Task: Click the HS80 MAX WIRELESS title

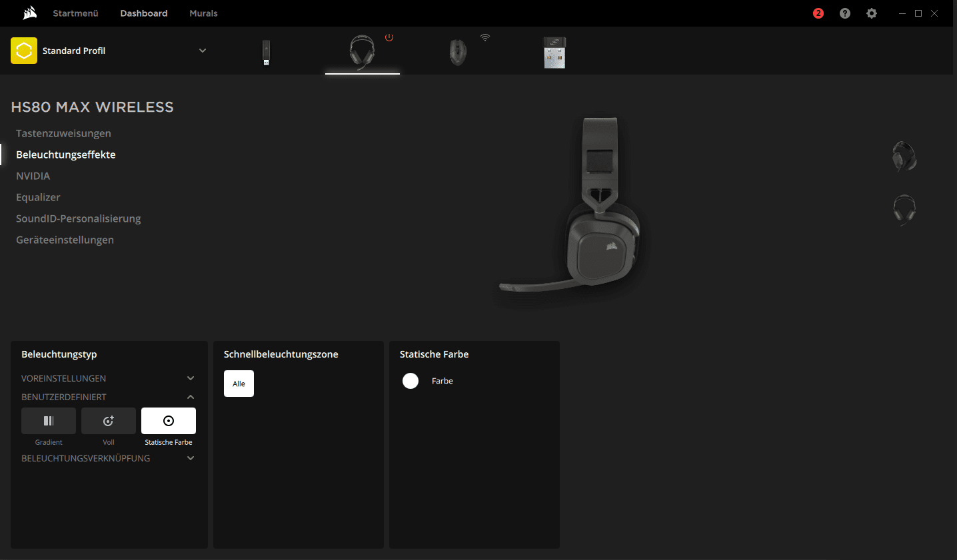Action: coord(93,107)
